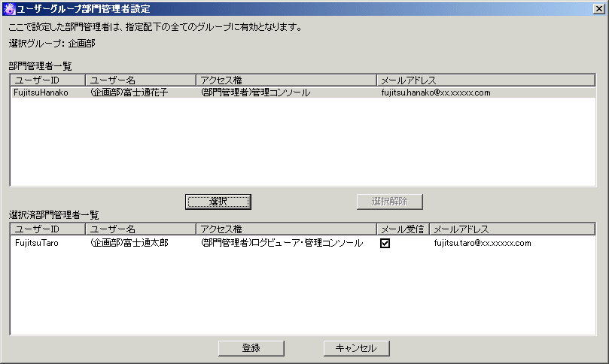Select the FujitsuTaro row in the lower list
The image size is (609, 364).
click(36, 243)
